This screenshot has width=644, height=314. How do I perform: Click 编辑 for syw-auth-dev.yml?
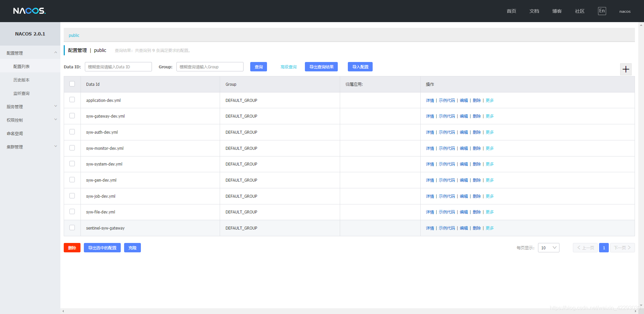[464, 132]
